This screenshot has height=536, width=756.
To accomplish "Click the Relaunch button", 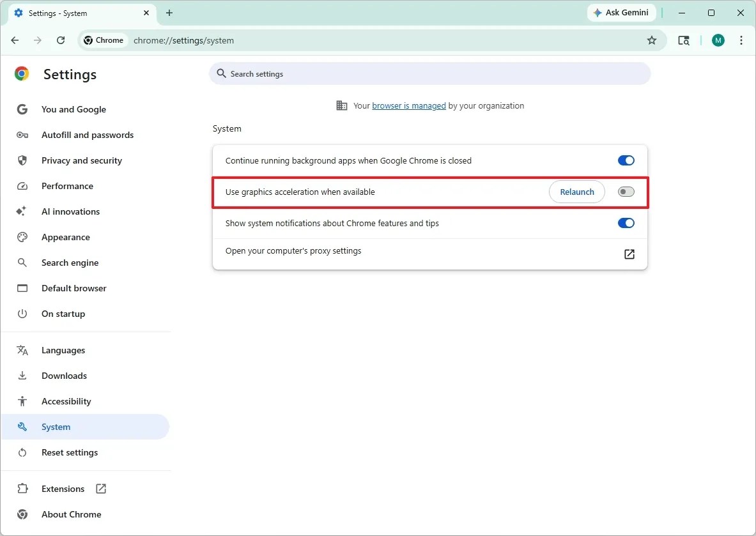I will (576, 192).
